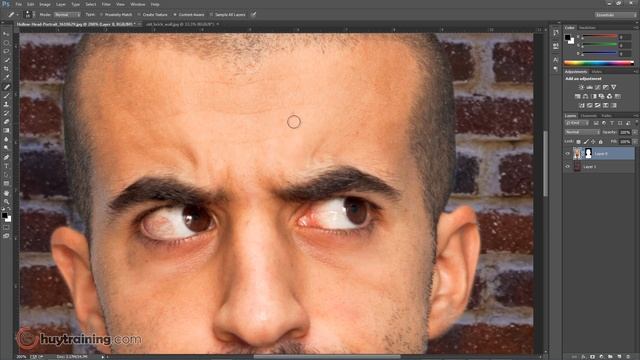640x360 pixels.
Task: Lock image pixels brush icon
Action: 586,142
